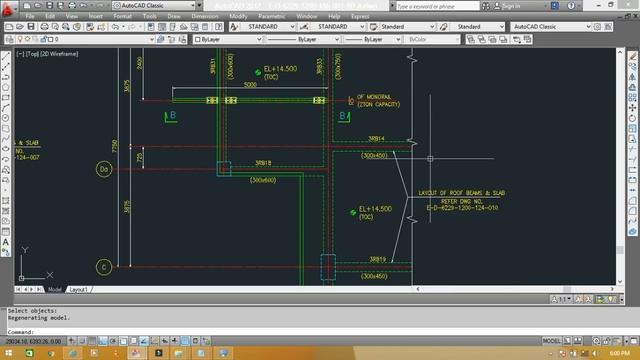Select the Line tool in Draw toolbar
The width and height of the screenshot is (640, 360).
tap(6, 56)
